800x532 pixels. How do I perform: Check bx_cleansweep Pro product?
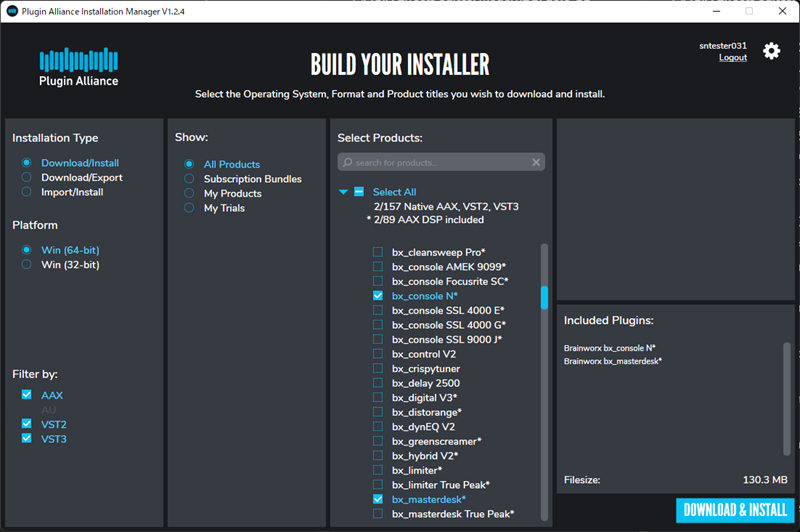point(378,252)
